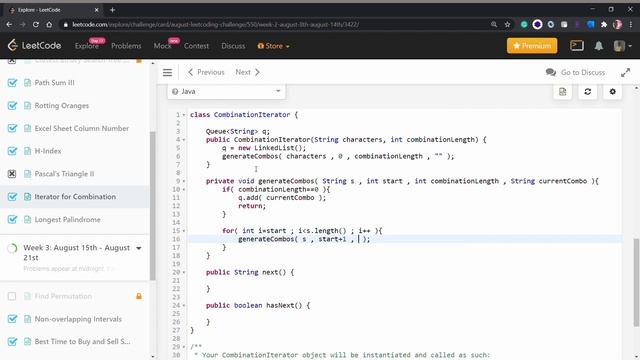This screenshot has height=360, width=640.
Task: Open the Mock nav item
Action: [162, 46]
